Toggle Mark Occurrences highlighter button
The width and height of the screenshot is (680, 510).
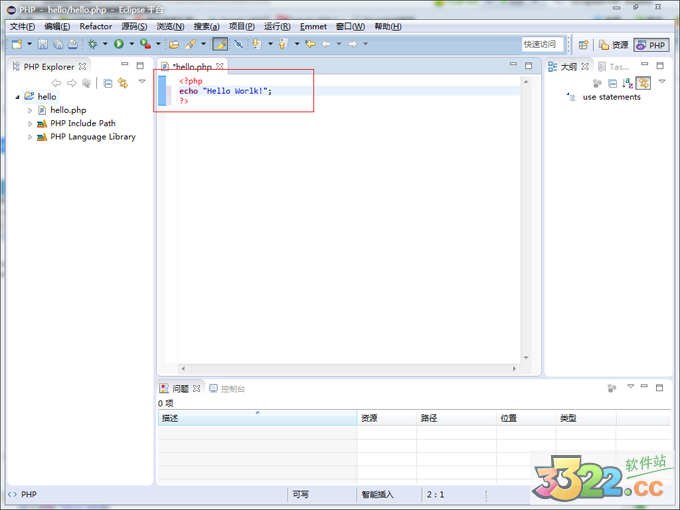coord(220,44)
